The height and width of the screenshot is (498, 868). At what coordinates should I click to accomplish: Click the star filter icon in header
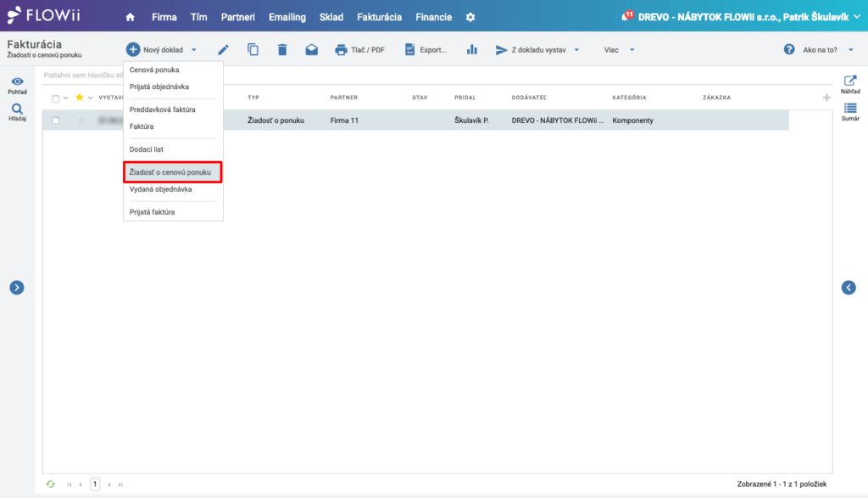click(80, 98)
